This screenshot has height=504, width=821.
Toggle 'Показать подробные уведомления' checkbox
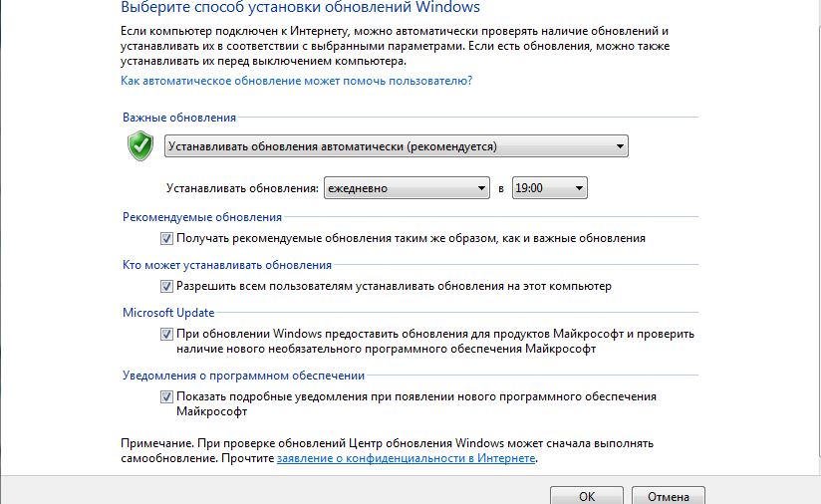tap(166, 397)
